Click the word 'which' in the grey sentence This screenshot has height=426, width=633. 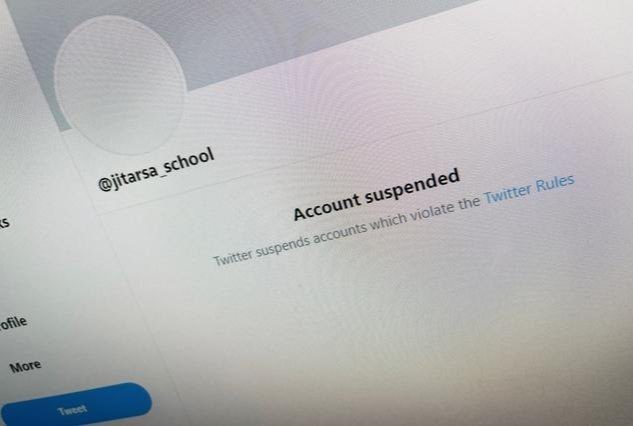[x=389, y=222]
